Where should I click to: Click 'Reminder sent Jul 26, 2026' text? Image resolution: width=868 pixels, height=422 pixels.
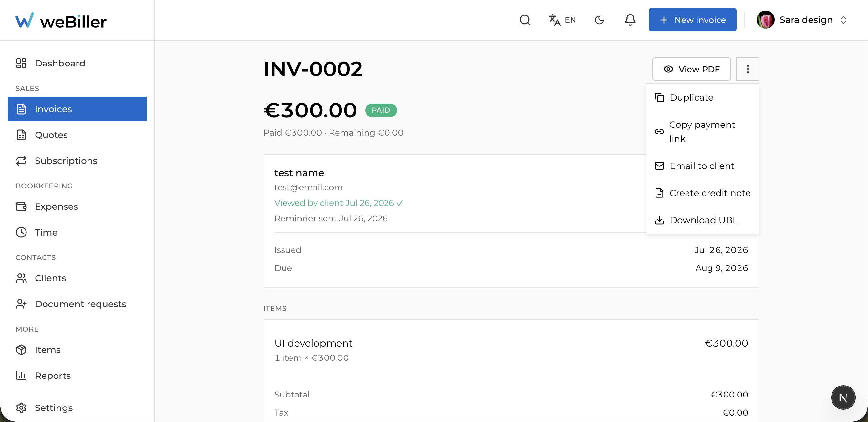tap(331, 218)
